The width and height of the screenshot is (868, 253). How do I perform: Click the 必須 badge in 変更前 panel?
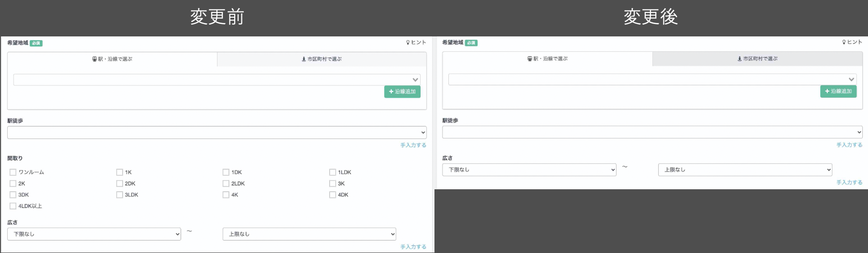tap(36, 43)
